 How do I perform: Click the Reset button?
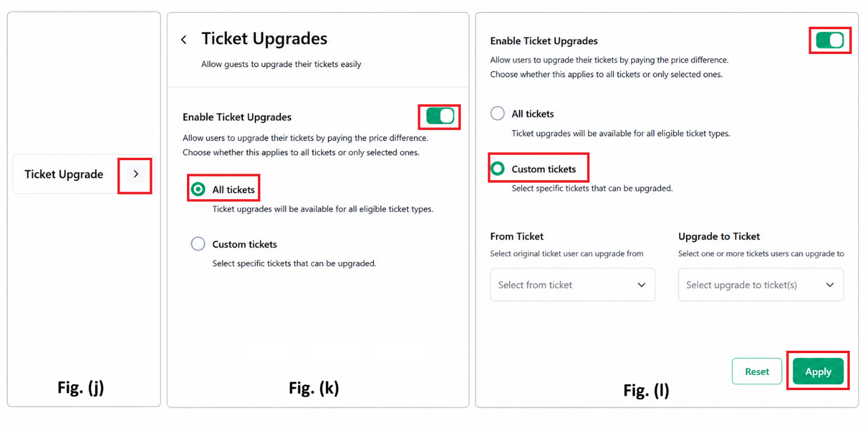tap(757, 371)
